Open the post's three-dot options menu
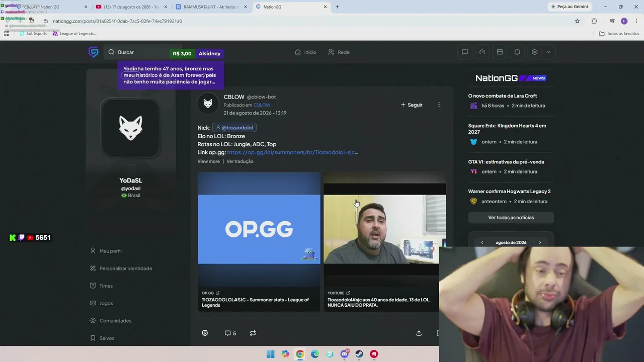This screenshot has width=644, height=362. pos(439,105)
